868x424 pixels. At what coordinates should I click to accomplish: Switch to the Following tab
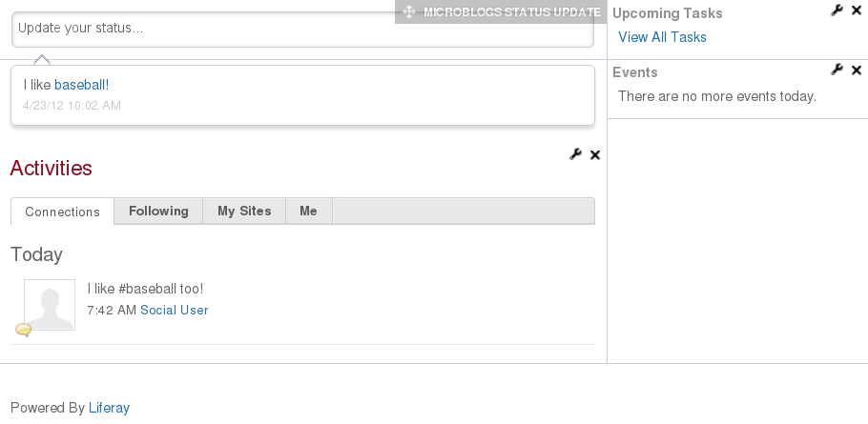158,211
